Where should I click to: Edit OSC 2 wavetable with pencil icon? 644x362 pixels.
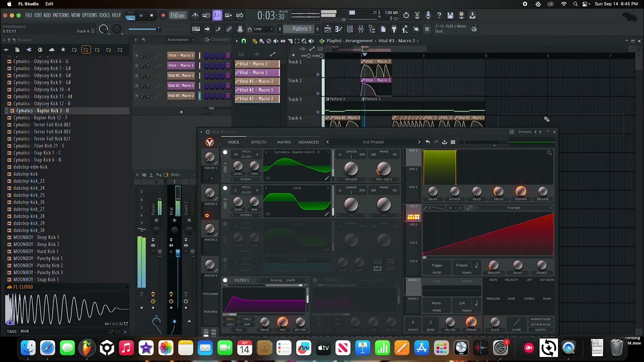tap(327, 214)
